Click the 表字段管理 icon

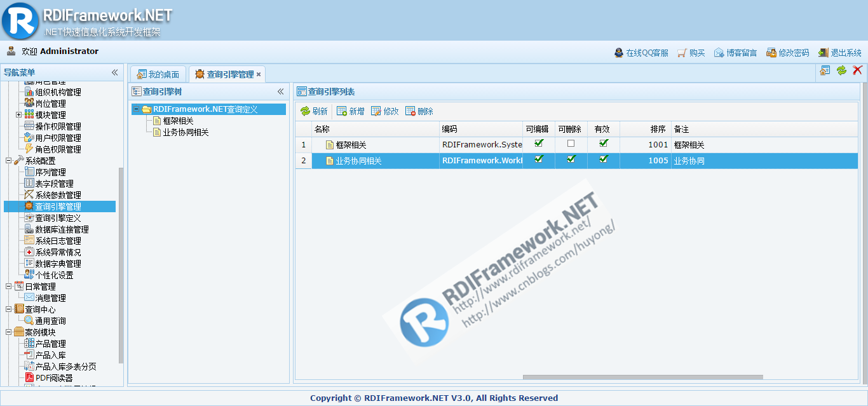(29, 184)
